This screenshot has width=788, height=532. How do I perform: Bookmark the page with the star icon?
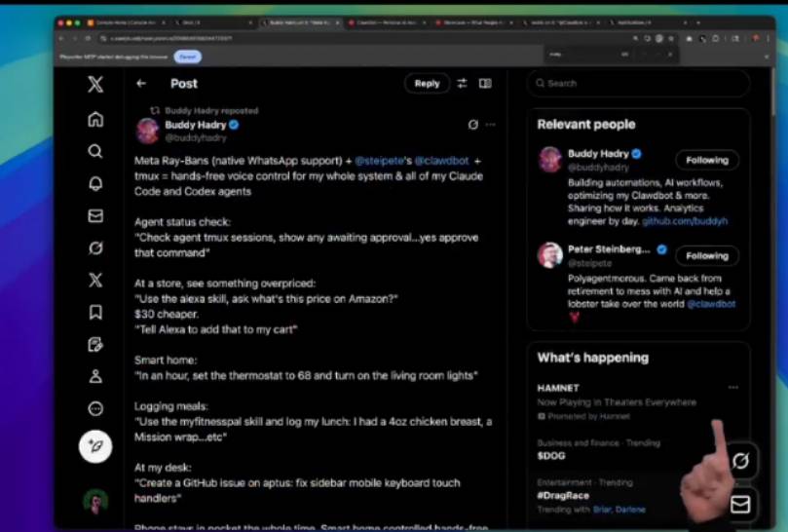671,38
